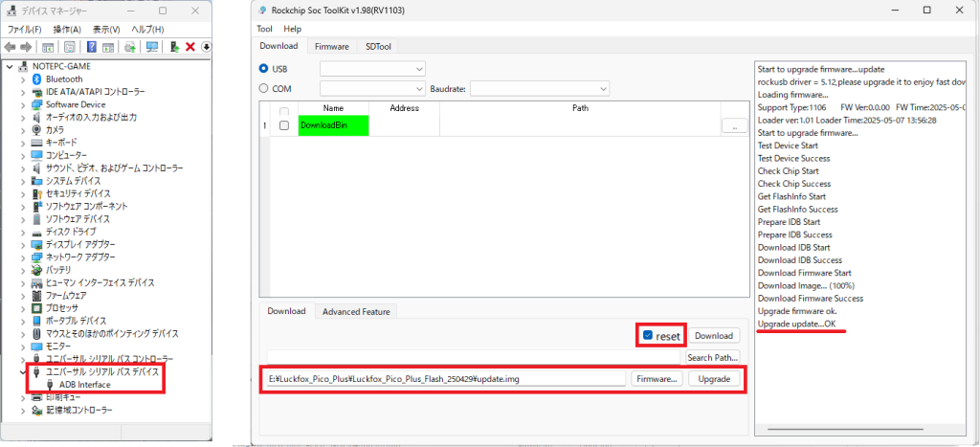Click the Upgrade button

[x=714, y=379]
